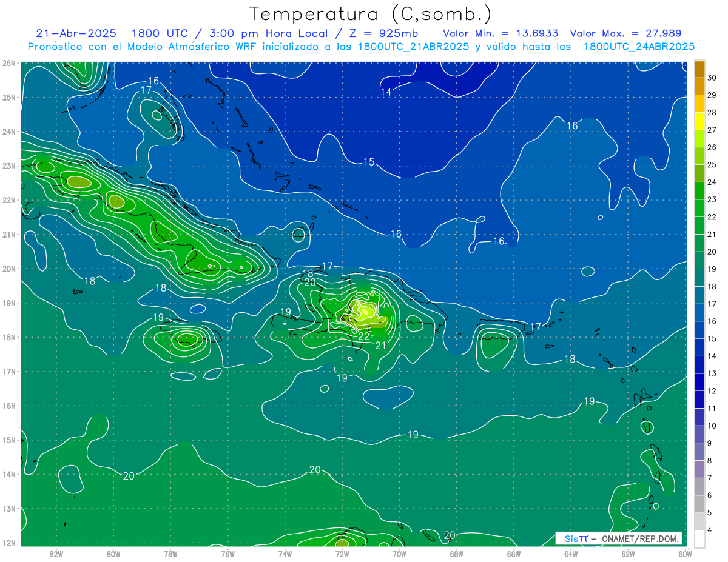Click color scale label "30"
The width and height of the screenshot is (728, 562).
click(712, 78)
